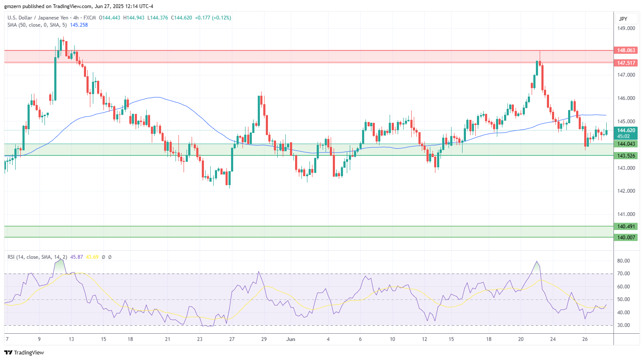Click the TradingView logo icon

click(8, 352)
